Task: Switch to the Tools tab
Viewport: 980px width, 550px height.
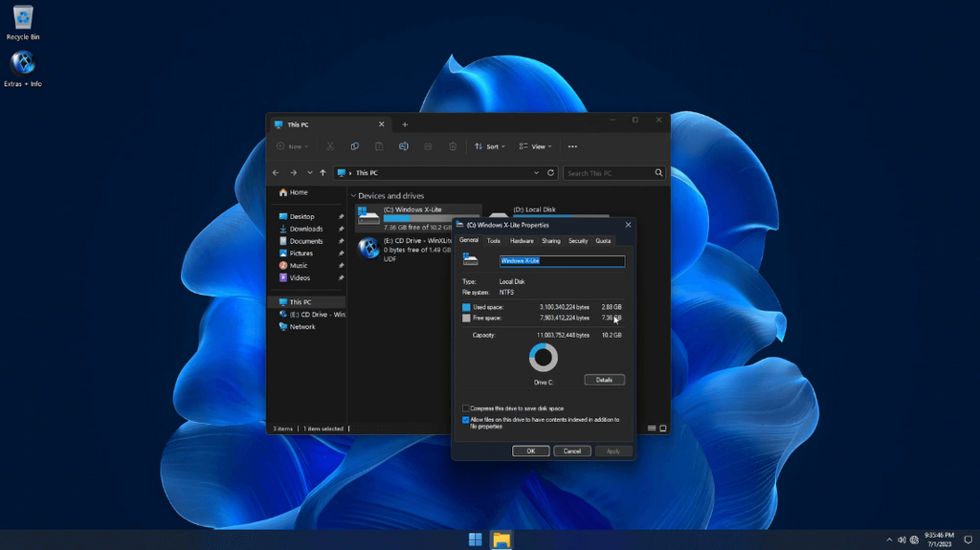Action: [494, 241]
